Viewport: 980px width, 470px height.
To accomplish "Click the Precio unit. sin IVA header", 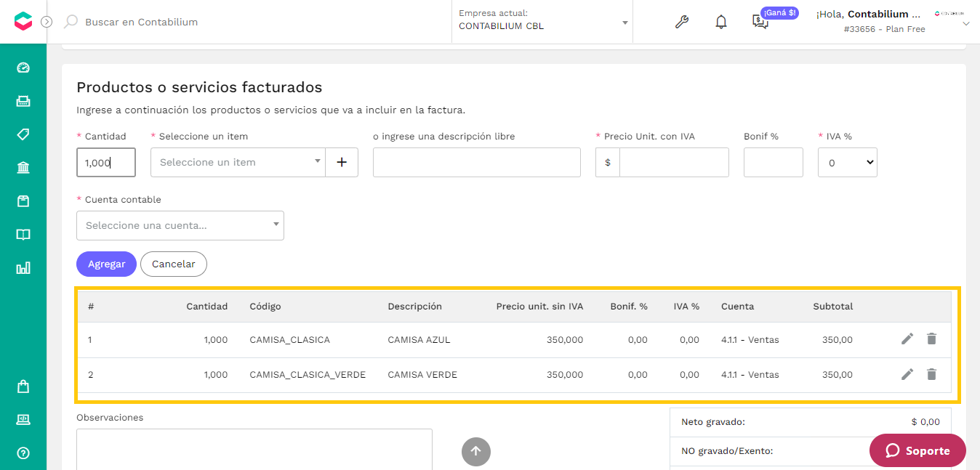I will [x=539, y=307].
